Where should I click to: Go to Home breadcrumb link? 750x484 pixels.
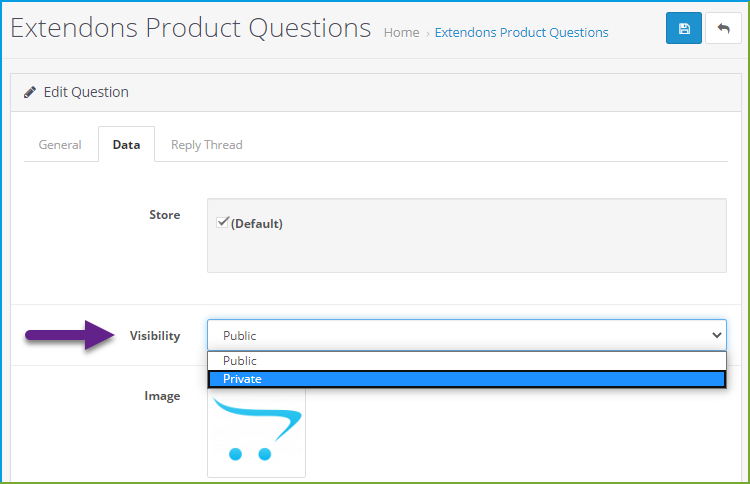401,33
